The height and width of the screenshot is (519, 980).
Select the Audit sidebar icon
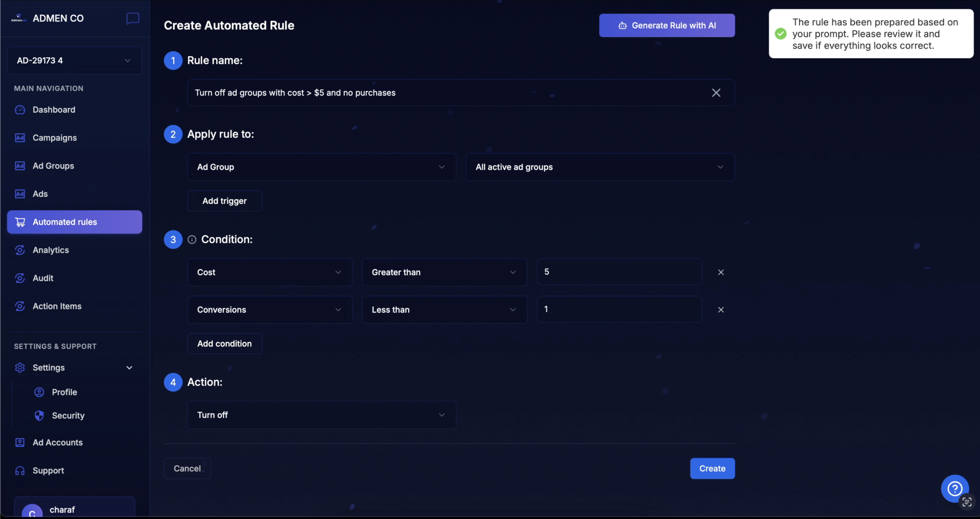point(20,278)
